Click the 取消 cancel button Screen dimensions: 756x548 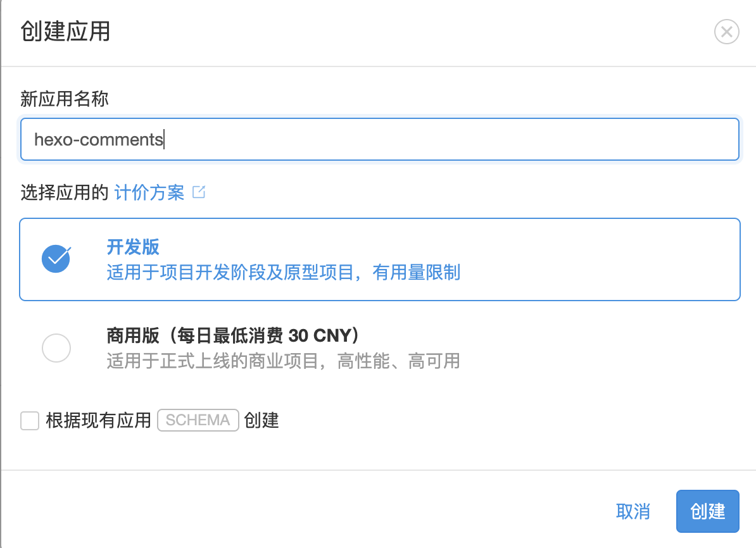633,511
